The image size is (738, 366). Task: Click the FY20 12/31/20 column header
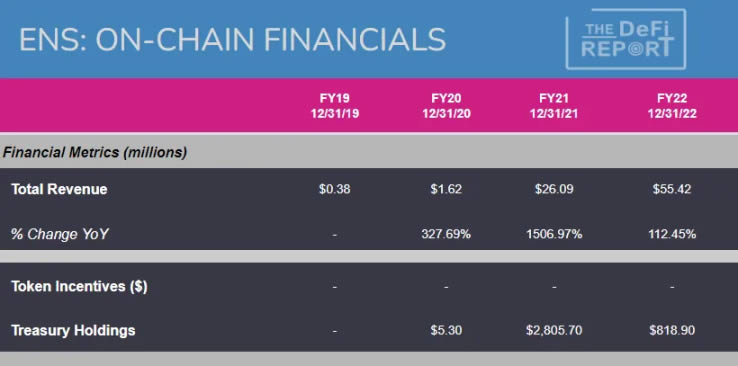[x=446, y=106]
